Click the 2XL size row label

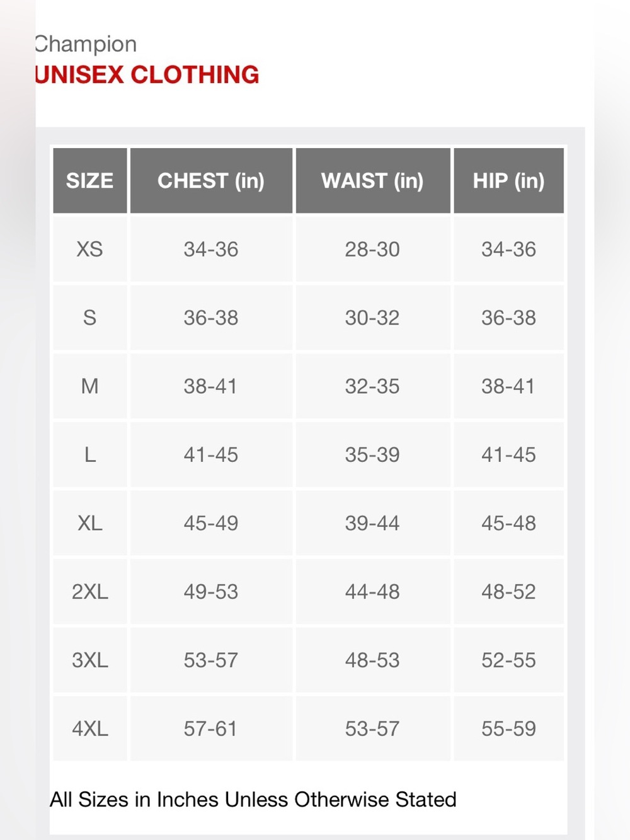pos(89,592)
